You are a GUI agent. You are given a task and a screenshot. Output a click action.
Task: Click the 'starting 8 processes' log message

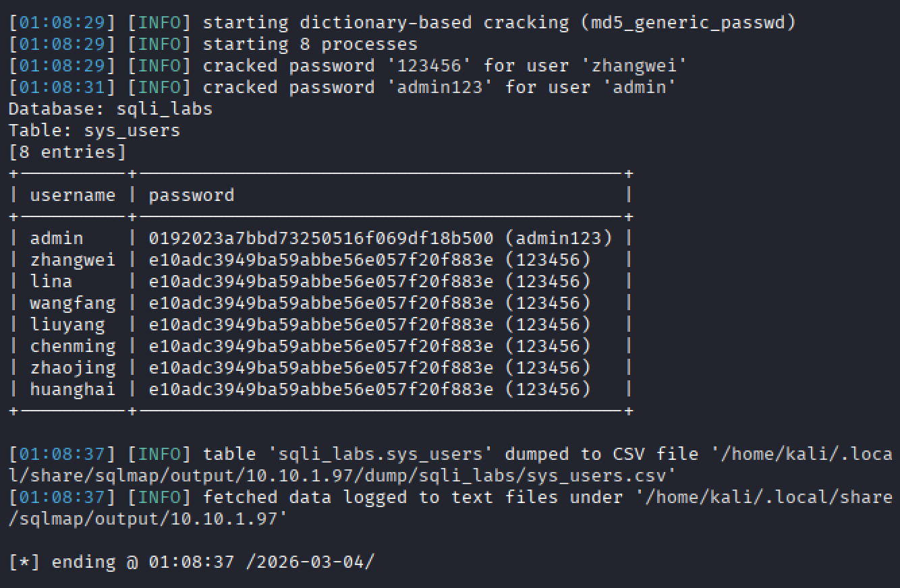pos(310,44)
